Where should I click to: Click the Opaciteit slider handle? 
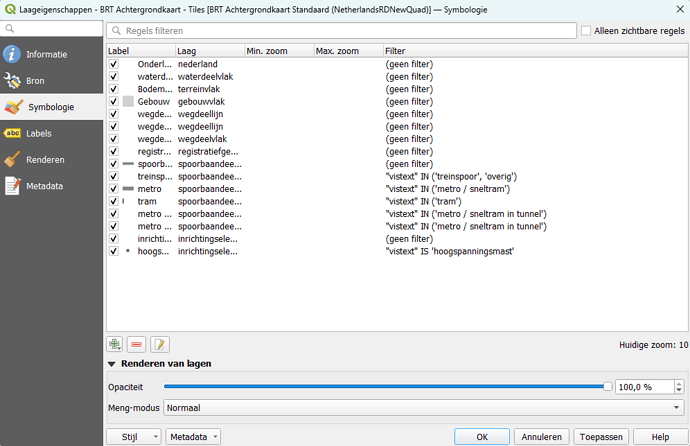[x=608, y=387]
